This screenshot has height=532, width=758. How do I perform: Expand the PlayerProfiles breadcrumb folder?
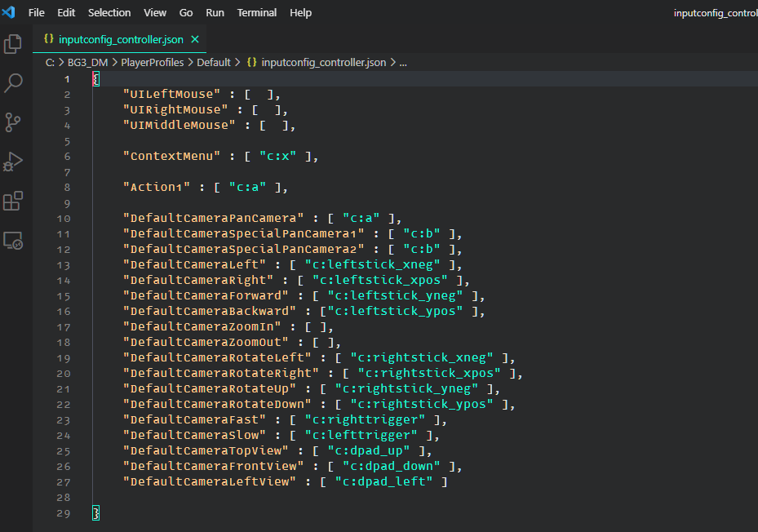[153, 62]
